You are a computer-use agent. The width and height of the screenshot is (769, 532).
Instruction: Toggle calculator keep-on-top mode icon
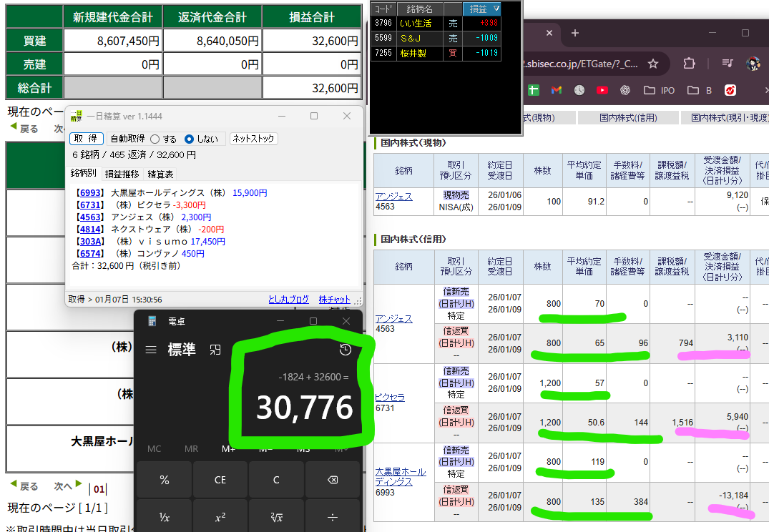click(215, 350)
